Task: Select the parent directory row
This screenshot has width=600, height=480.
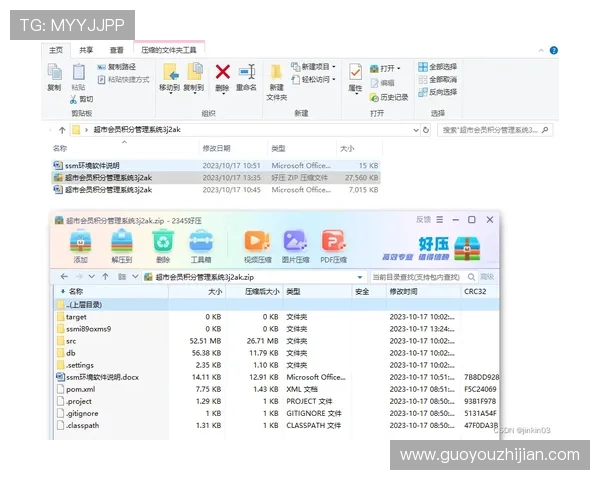Action: tap(277, 305)
